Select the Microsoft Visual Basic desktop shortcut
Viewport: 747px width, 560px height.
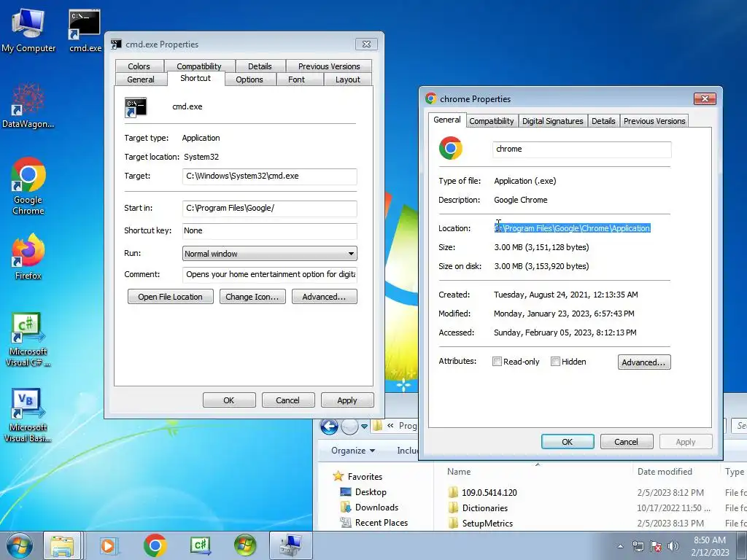click(x=28, y=415)
